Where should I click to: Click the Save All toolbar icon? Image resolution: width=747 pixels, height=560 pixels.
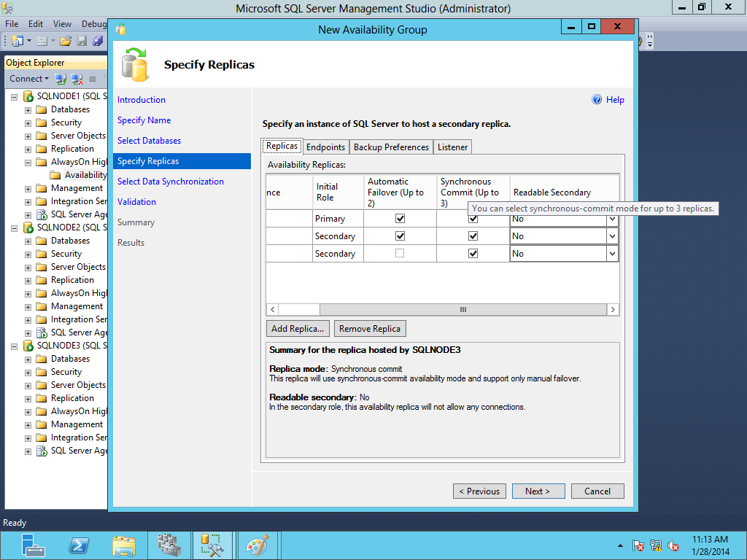[x=98, y=41]
